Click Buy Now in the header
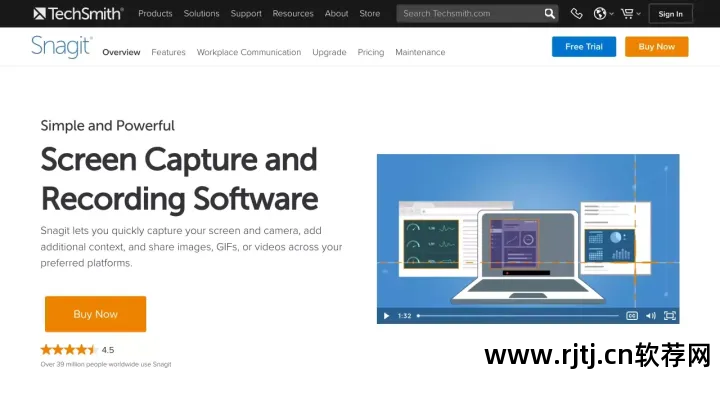Viewport: 720px width, 401px height. [657, 47]
